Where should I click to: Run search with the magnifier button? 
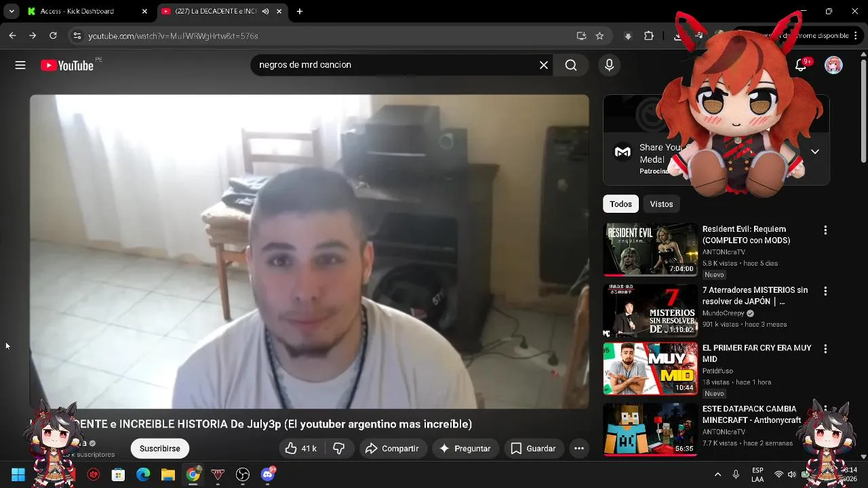click(571, 65)
